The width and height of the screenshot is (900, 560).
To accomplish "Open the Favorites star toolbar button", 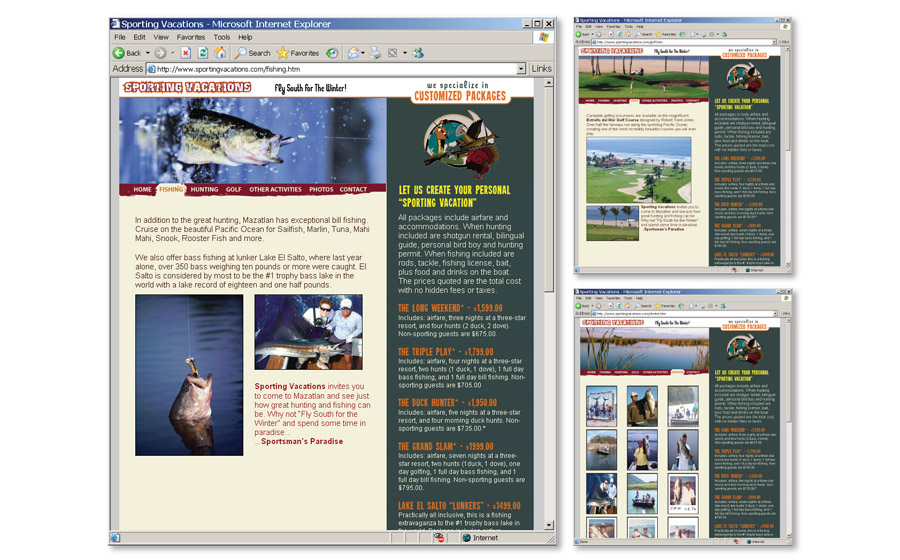I will (x=297, y=53).
